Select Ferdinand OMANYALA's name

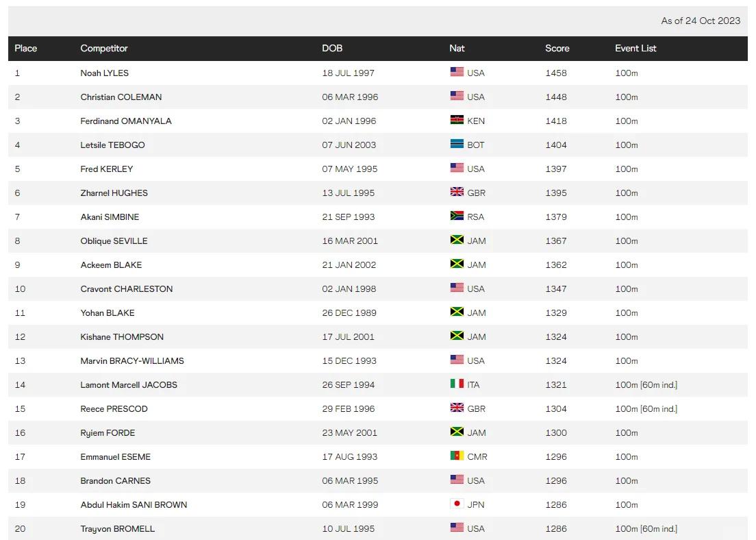[126, 121]
